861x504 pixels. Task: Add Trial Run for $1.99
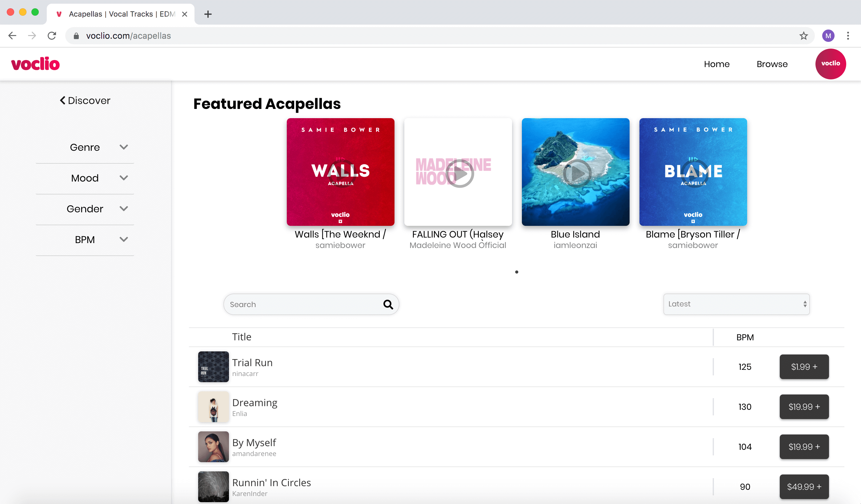tap(803, 367)
